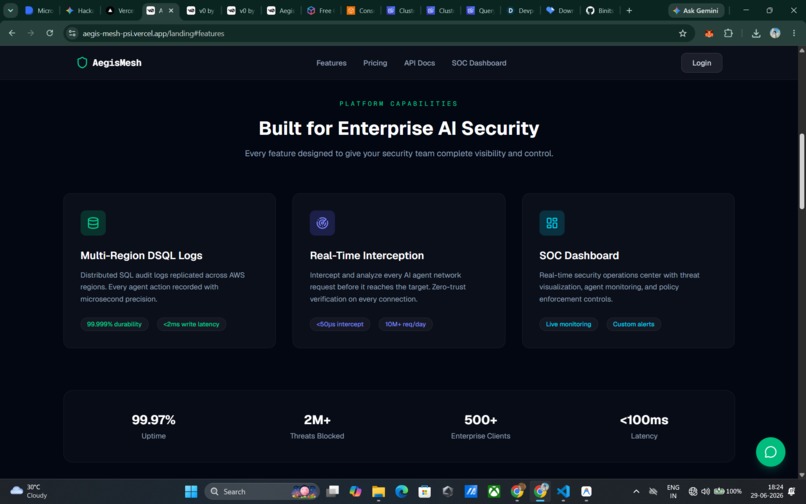Click the <2ms write latency badge

pyautogui.click(x=191, y=324)
